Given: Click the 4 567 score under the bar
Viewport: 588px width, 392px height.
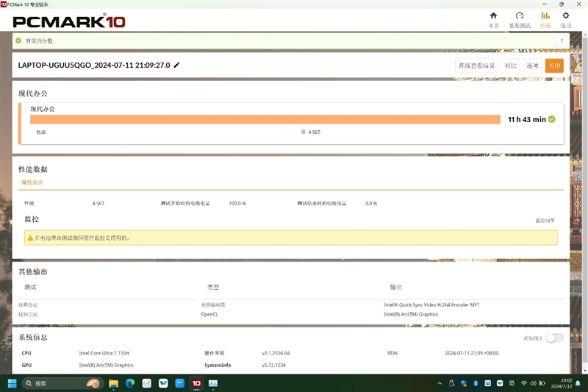Looking at the screenshot, I should (x=314, y=132).
